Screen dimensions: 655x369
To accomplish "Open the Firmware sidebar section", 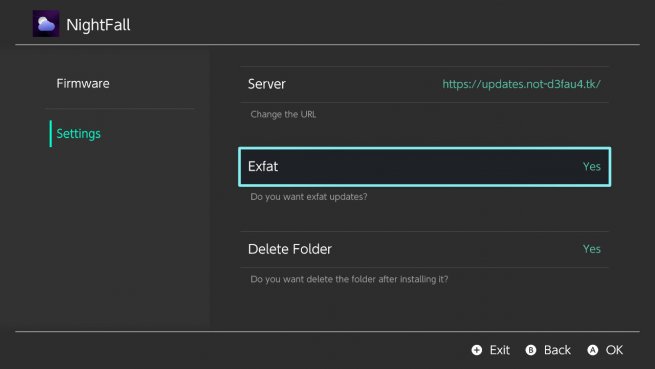I will (83, 84).
